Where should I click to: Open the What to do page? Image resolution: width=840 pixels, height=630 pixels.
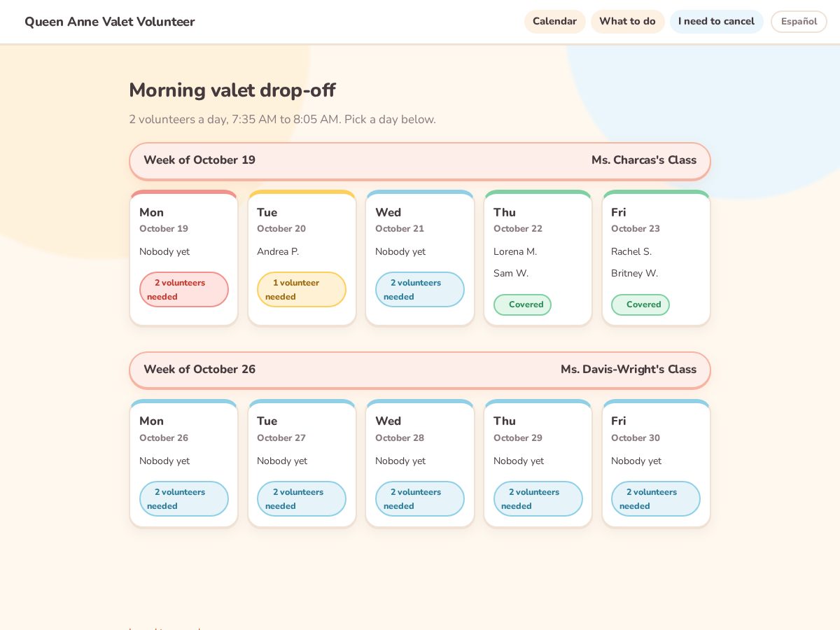tap(627, 22)
